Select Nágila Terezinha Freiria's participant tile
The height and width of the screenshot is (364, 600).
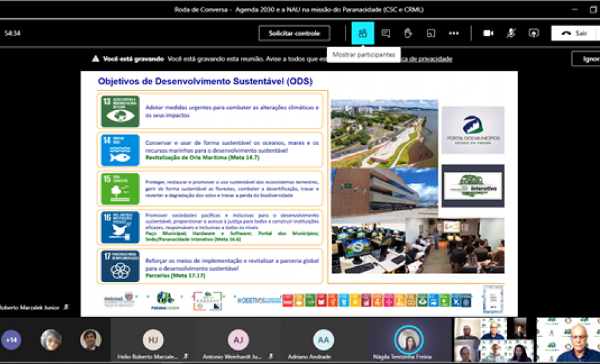coord(409,340)
